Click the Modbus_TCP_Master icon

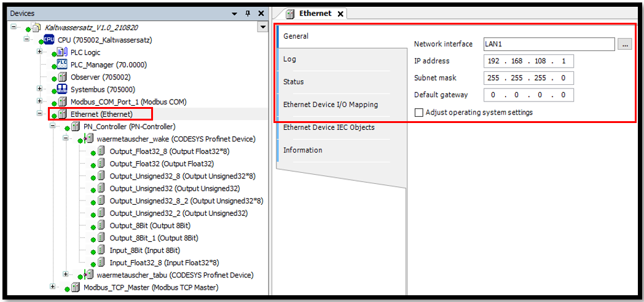[75, 287]
